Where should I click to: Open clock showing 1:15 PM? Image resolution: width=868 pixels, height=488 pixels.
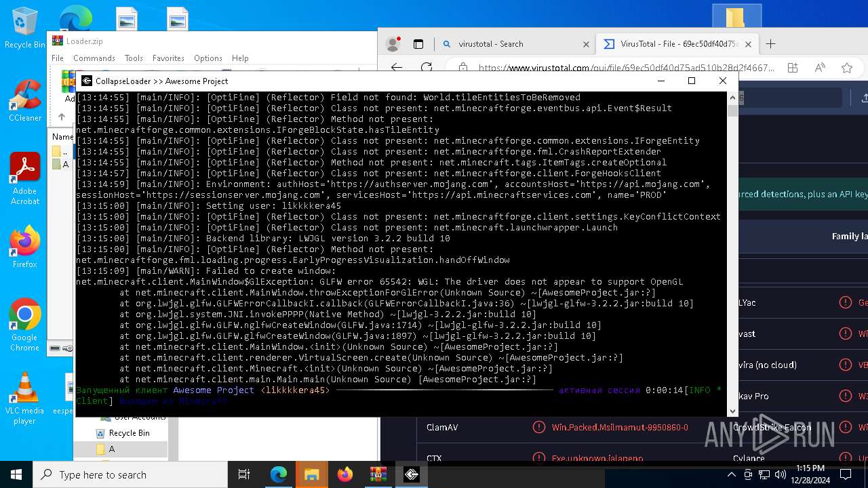click(x=810, y=474)
